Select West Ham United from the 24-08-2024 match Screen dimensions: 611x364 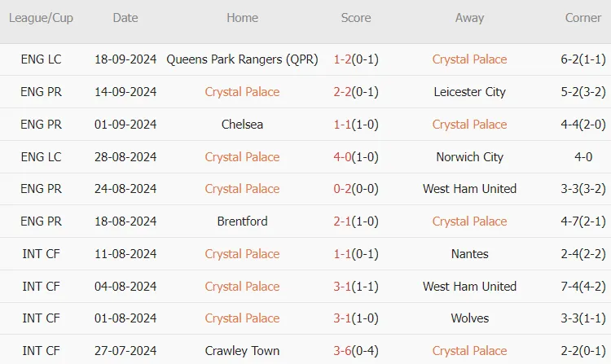pos(469,189)
